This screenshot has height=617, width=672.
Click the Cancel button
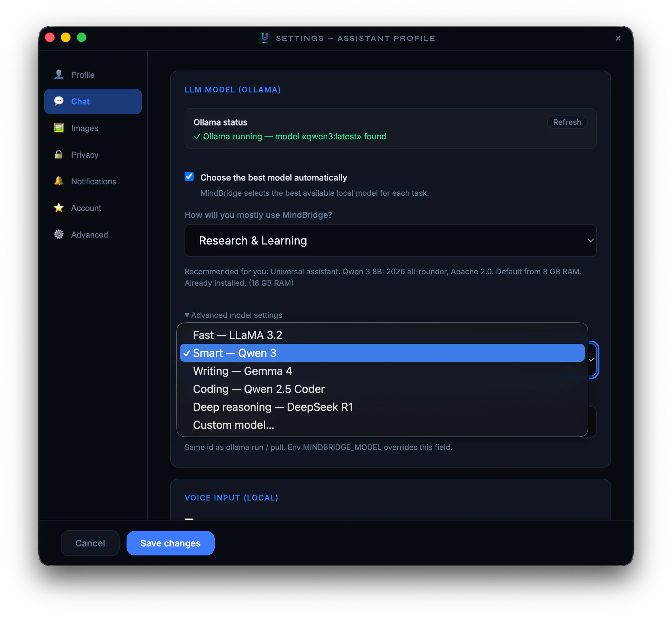click(x=90, y=543)
